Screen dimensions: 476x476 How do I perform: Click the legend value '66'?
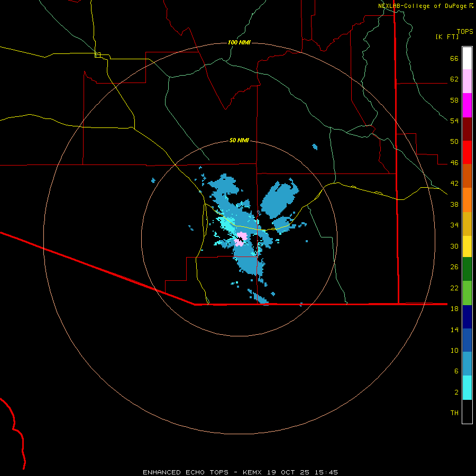(x=454, y=59)
